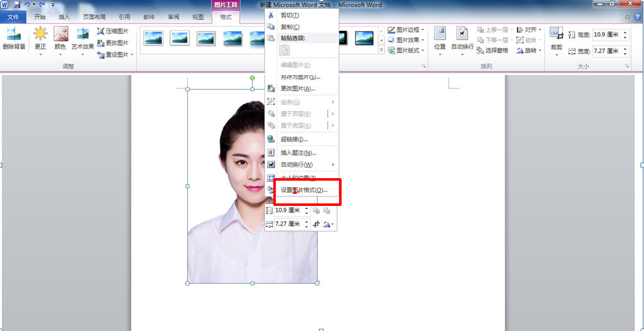
Task: Open the 文件 tab
Action: pyautogui.click(x=13, y=17)
